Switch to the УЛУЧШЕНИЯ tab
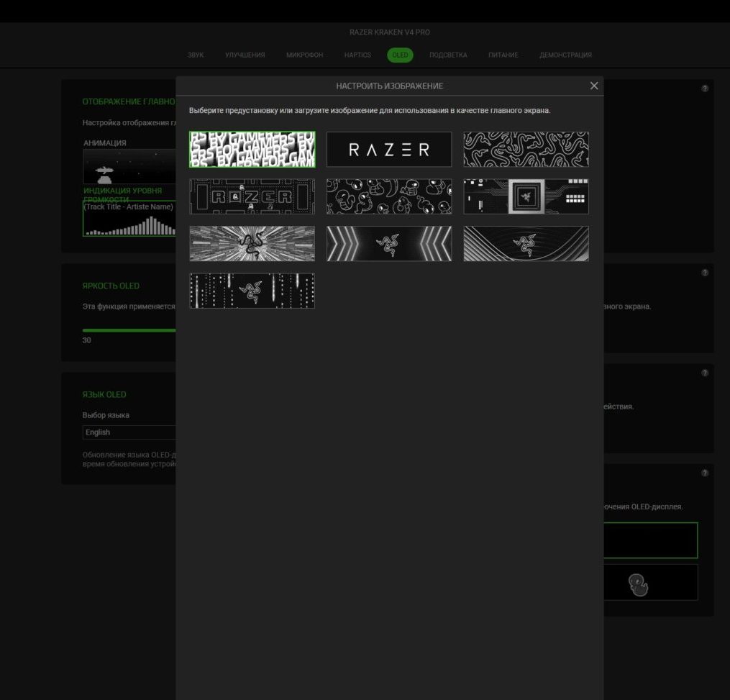The height and width of the screenshot is (700, 730). click(x=245, y=55)
